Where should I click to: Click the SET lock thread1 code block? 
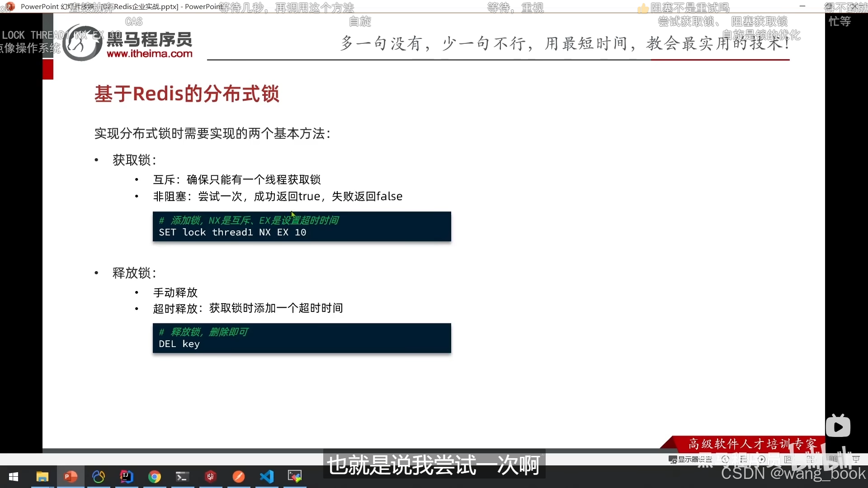coord(302,227)
